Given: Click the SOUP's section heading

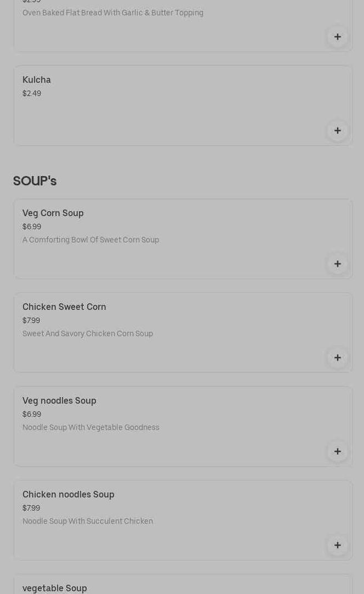Looking at the screenshot, I should click(x=35, y=181).
